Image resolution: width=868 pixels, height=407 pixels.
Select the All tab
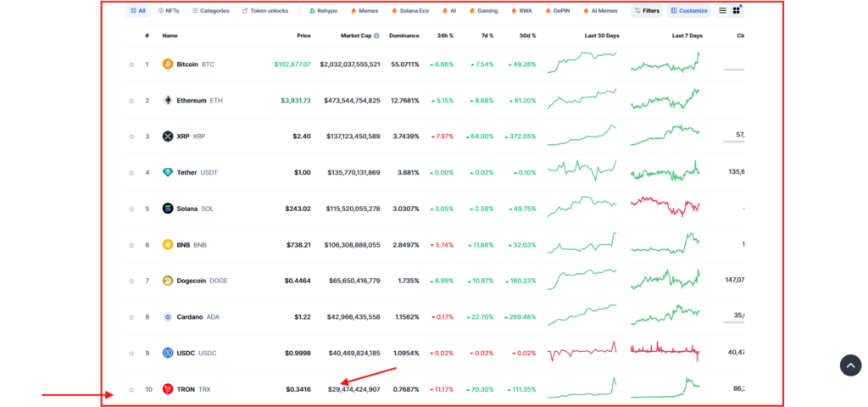[138, 10]
